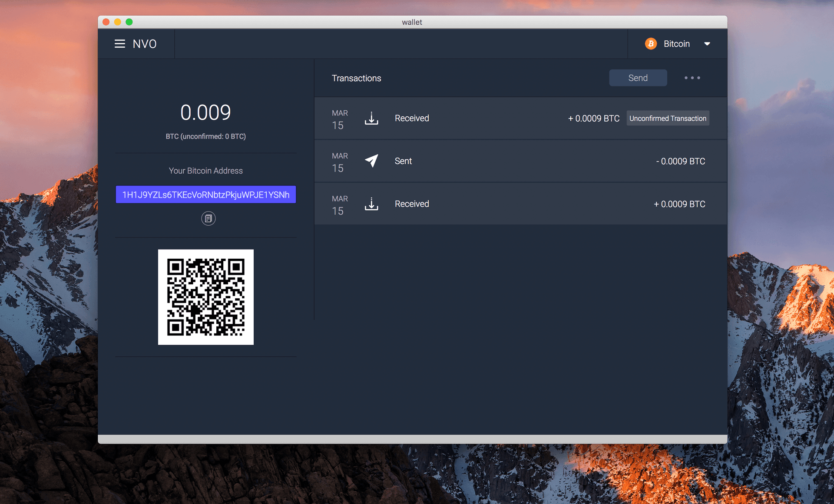Click the 'Received' label of the unconfirmed transaction
This screenshot has height=504, width=834.
pyautogui.click(x=412, y=118)
